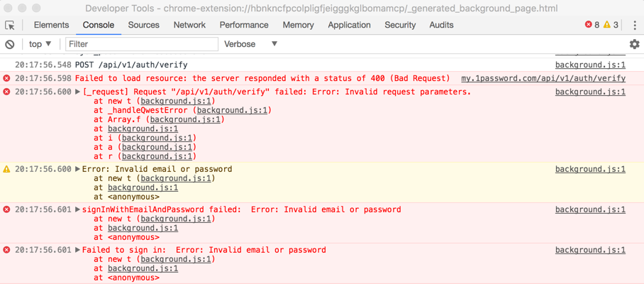The width and height of the screenshot is (644, 284).
Task: Open the Application tab
Action: [x=349, y=25]
